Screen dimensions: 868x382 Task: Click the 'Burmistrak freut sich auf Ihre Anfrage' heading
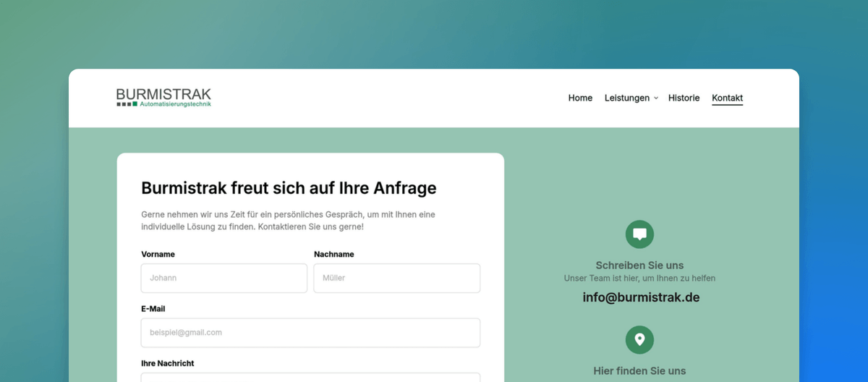pyautogui.click(x=289, y=188)
